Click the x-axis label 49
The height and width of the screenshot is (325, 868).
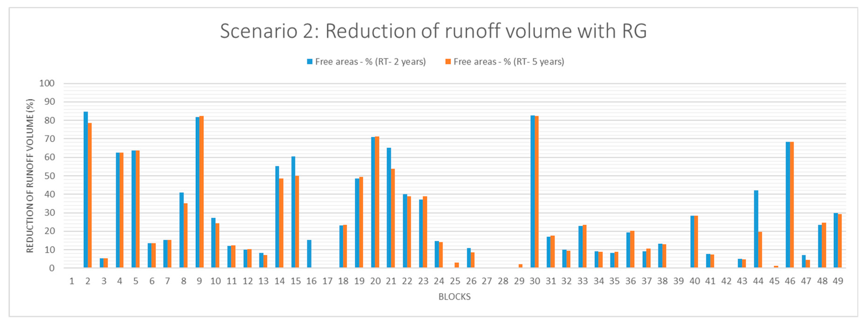(x=838, y=281)
